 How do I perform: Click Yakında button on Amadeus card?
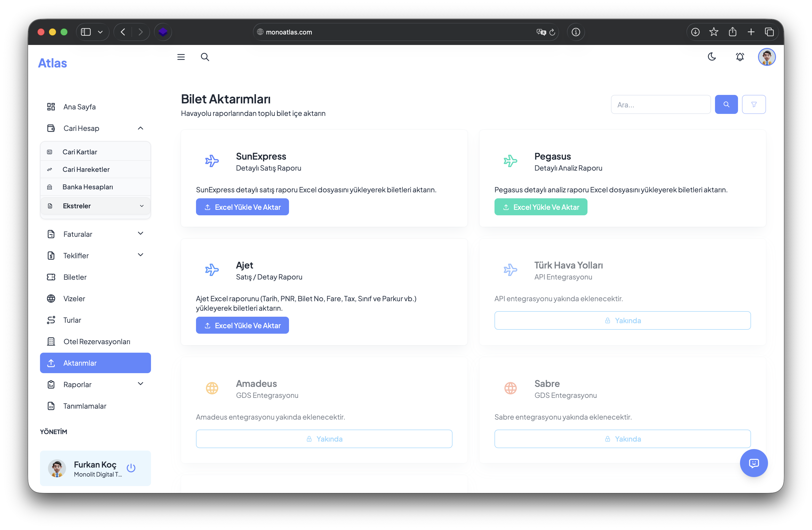[x=324, y=439]
